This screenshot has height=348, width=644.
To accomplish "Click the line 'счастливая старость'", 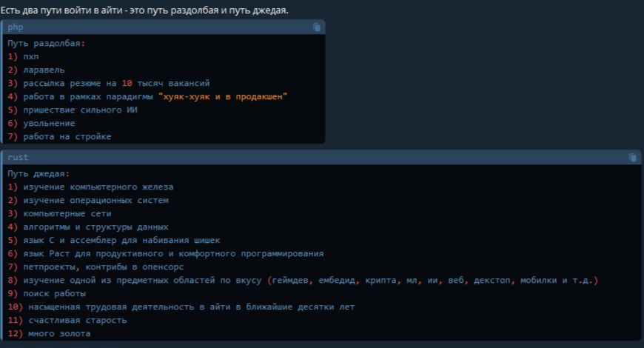I will 78,321.
